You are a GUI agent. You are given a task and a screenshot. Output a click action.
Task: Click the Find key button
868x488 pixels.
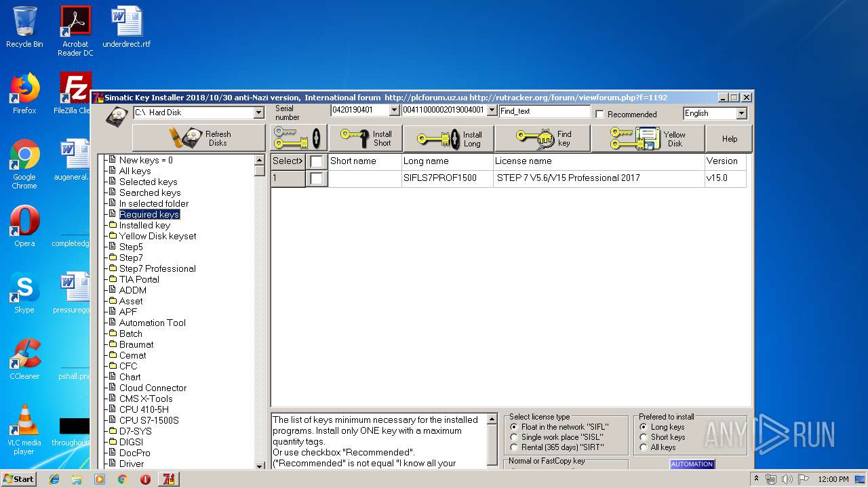[542, 138]
